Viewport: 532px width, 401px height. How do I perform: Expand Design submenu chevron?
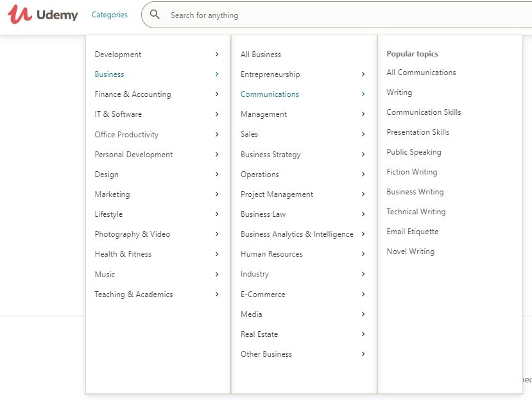click(217, 174)
